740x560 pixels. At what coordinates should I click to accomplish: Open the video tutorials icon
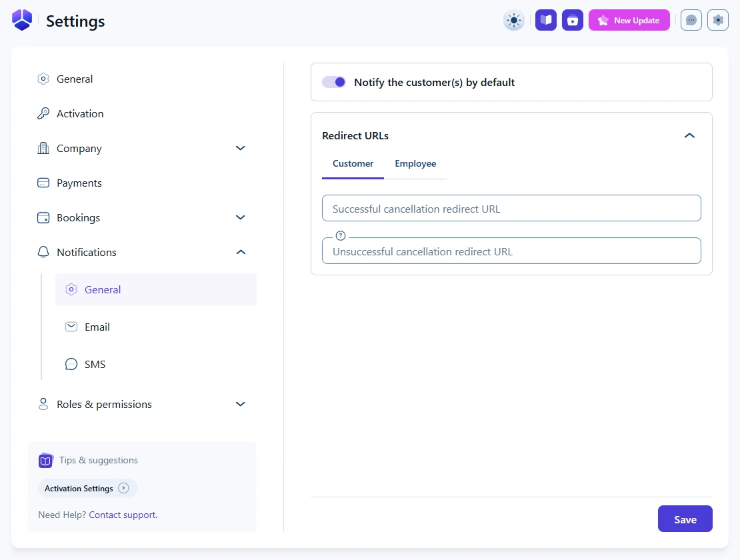coord(573,20)
